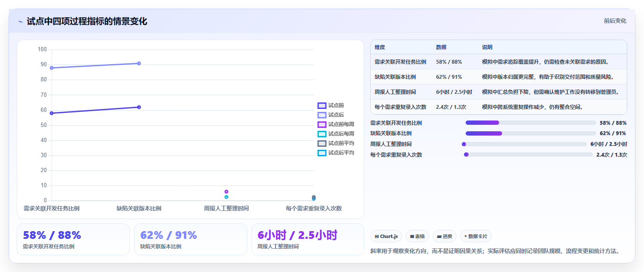644x272 pixels.
Task: Click x-axis label 缺陷关联版本比例
Action: (139, 208)
